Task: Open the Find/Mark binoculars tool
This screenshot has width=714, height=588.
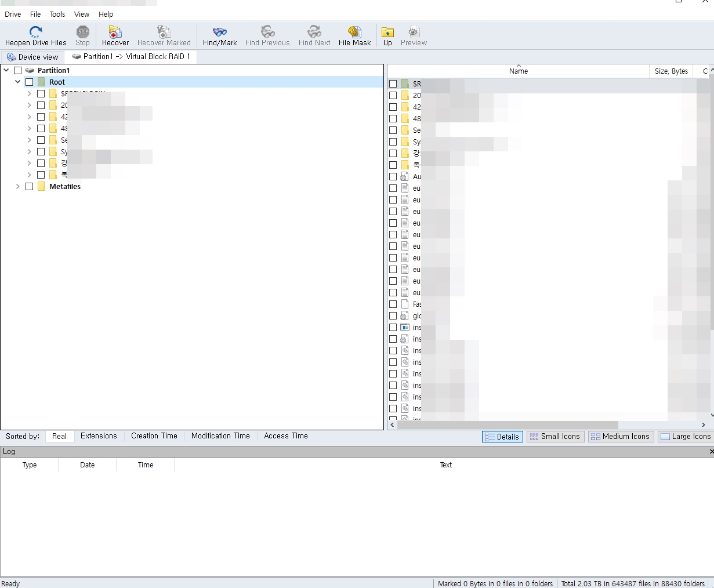Action: (x=220, y=32)
